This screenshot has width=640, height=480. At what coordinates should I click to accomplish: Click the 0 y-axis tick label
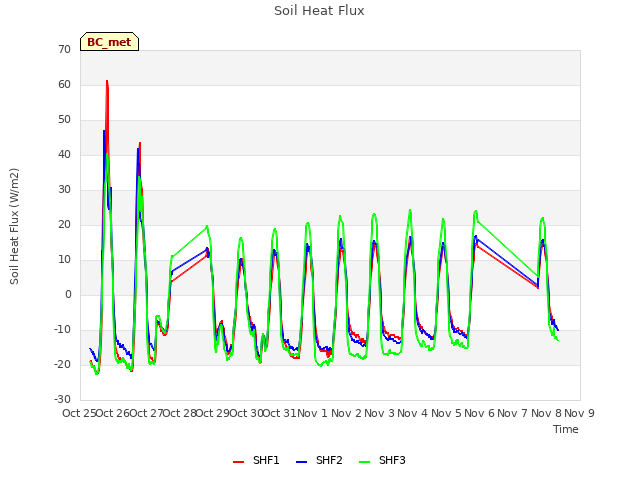68,295
